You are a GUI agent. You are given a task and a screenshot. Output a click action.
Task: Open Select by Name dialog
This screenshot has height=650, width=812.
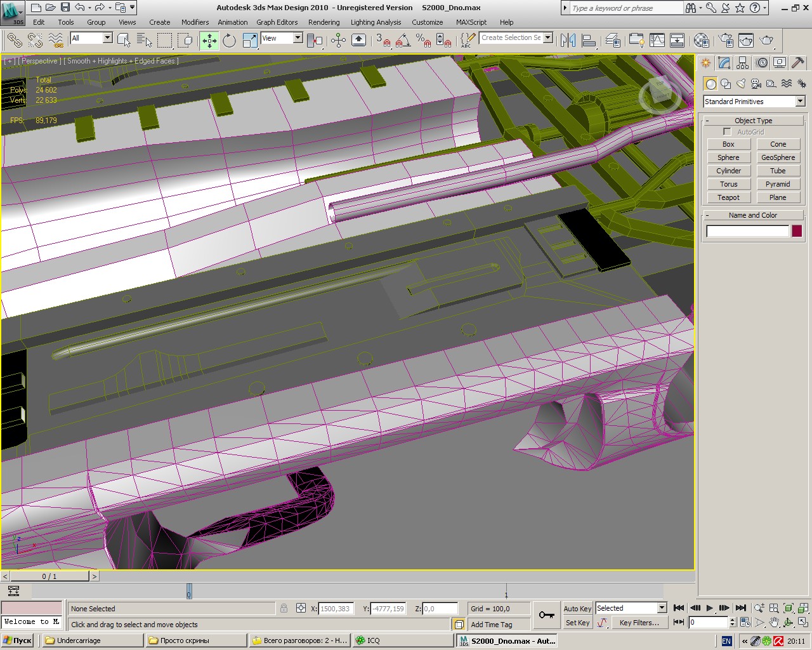coord(144,41)
